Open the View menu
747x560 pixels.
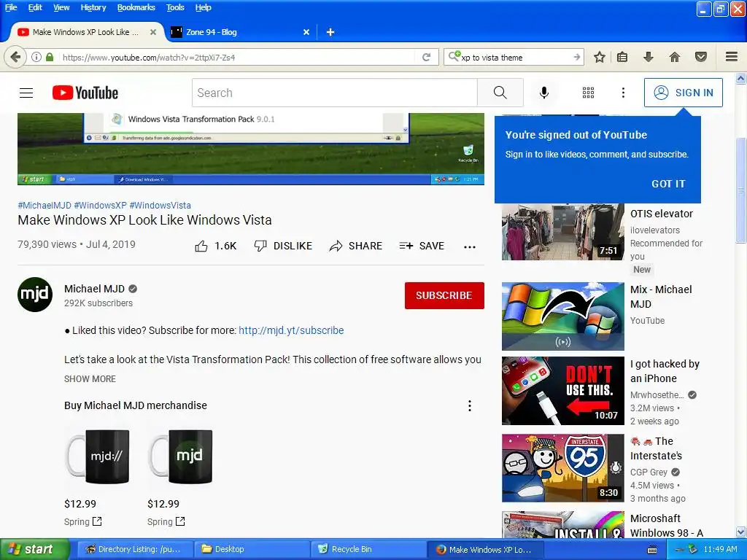[x=61, y=7]
